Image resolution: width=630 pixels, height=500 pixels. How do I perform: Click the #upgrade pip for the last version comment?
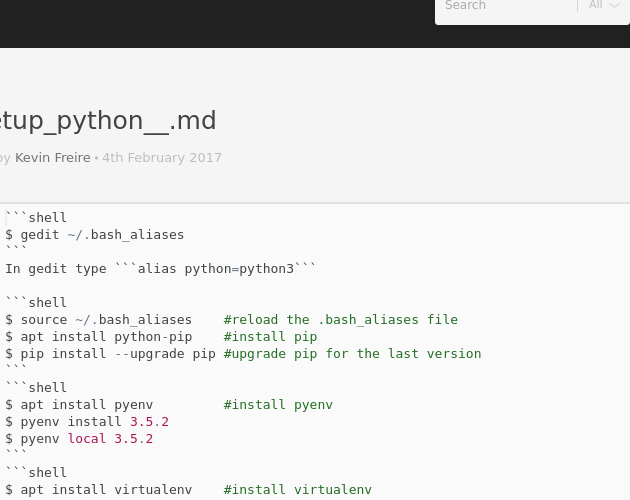[352, 354]
